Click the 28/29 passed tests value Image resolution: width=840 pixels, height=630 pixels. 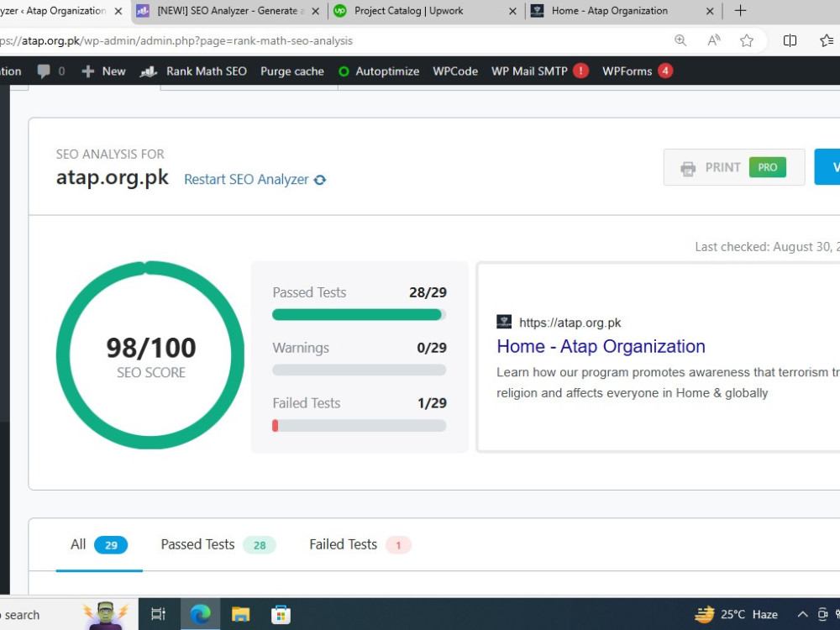[x=428, y=292]
